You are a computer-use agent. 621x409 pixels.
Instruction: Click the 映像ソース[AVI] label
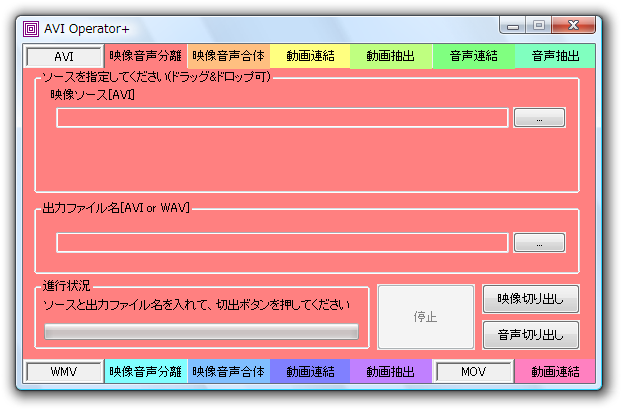92,95
